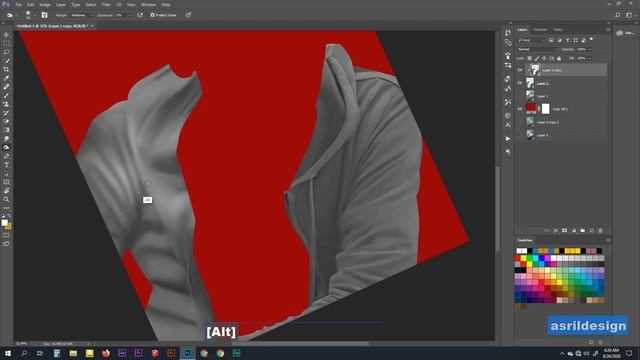
Task: Select the Hand tool
Action: tap(6, 191)
